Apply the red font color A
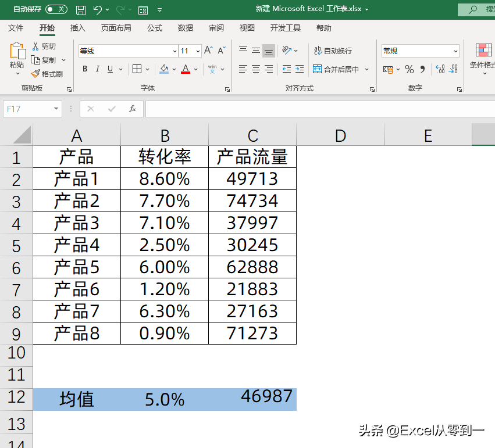This screenshot has width=495, height=448. [x=186, y=69]
